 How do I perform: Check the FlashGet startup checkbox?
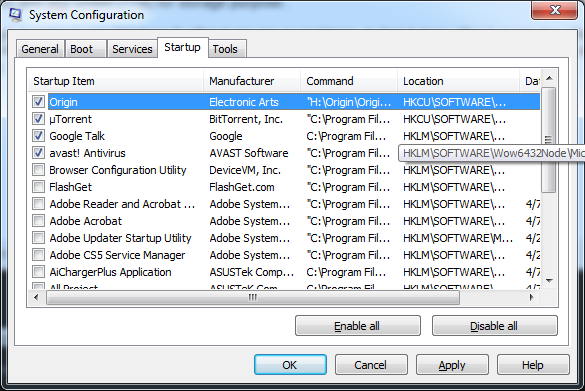[38, 187]
